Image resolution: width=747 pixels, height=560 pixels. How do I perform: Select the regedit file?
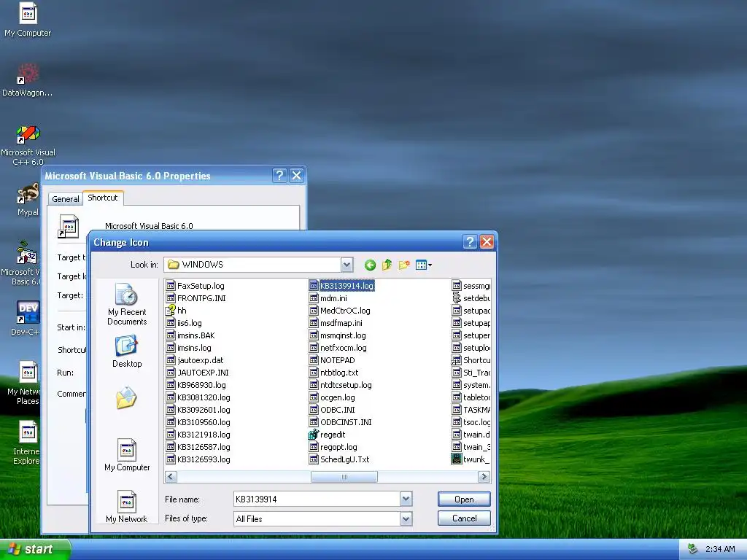(327, 435)
